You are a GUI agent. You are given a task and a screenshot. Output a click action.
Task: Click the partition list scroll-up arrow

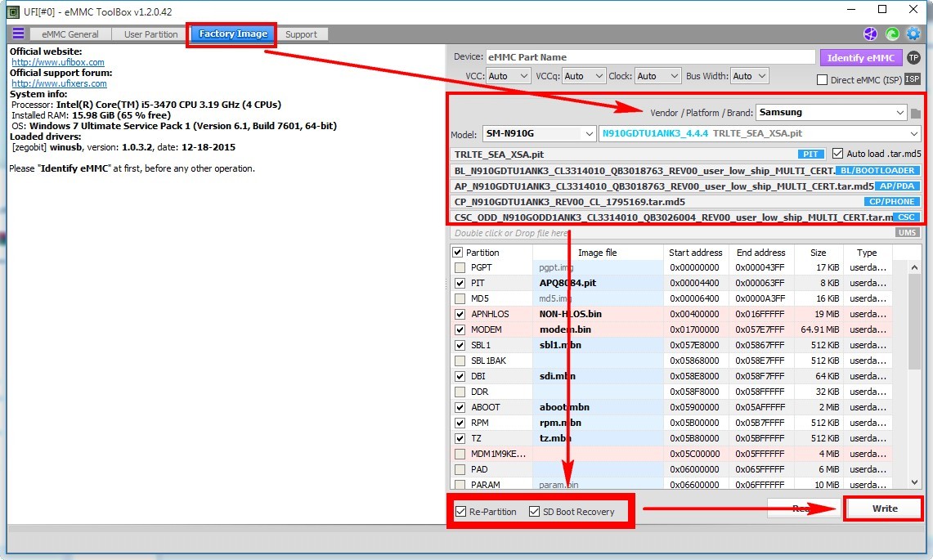point(914,268)
